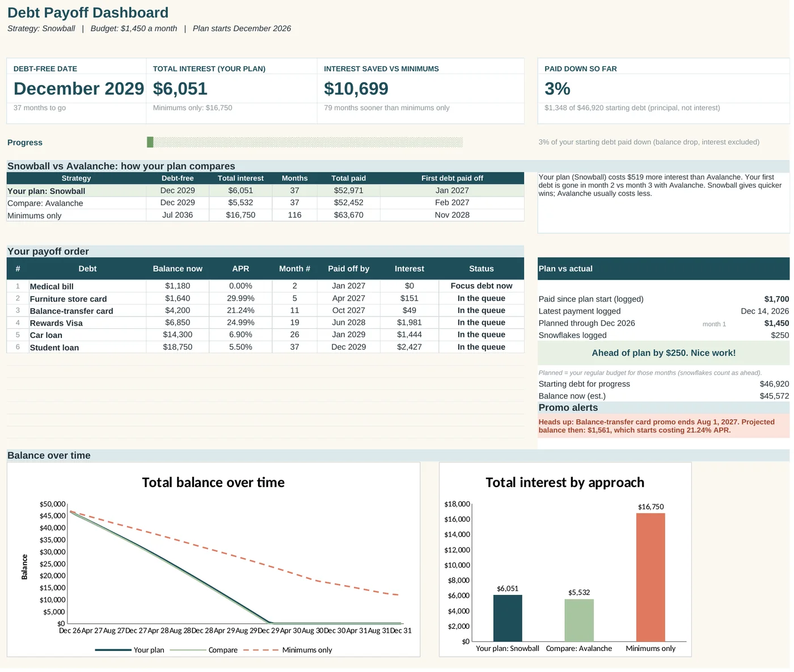This screenshot has width=794, height=672.
Task: Click the 'Total interest by approach' chart title
Action: tap(565, 483)
